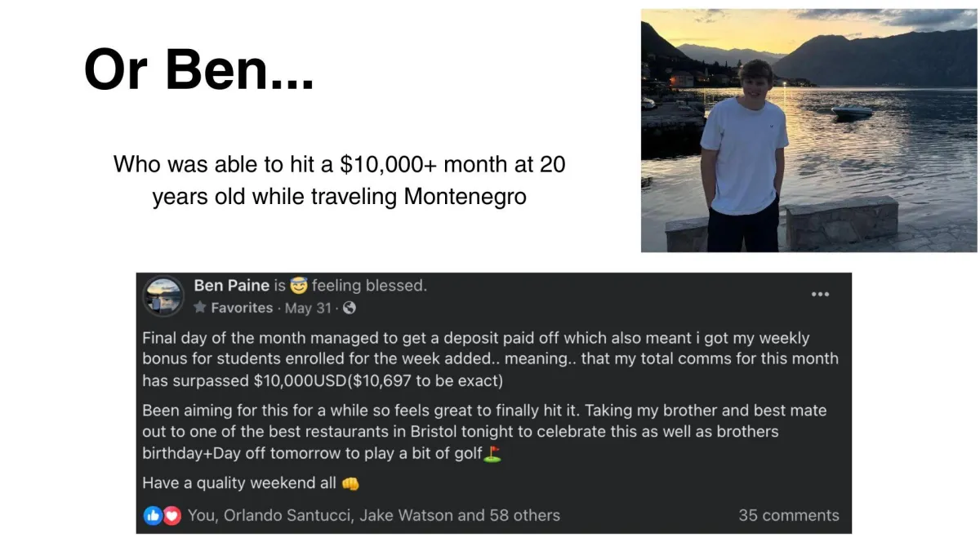Screen dimensions: 980x551
Task: Click the Favorites label under the name
Action: point(242,308)
